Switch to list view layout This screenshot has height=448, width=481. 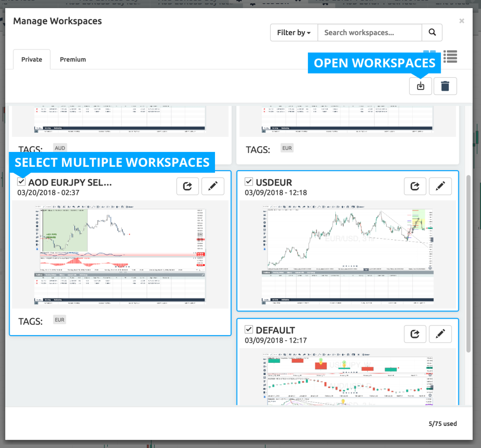pyautogui.click(x=450, y=57)
